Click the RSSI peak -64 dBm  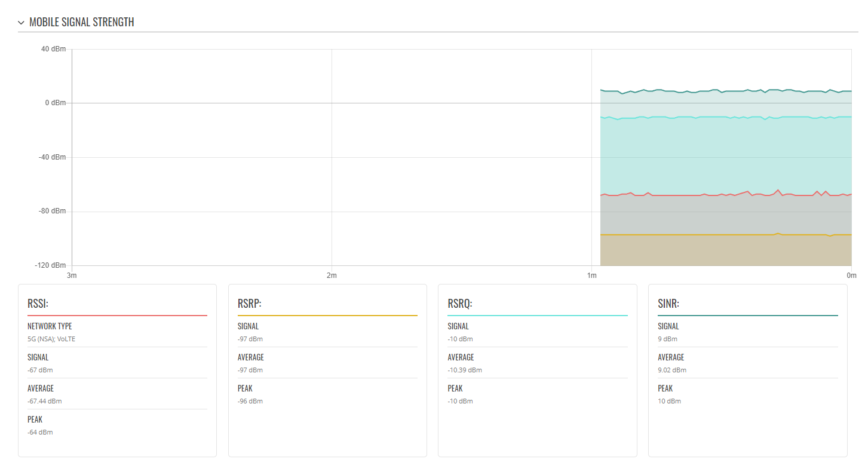pos(40,432)
